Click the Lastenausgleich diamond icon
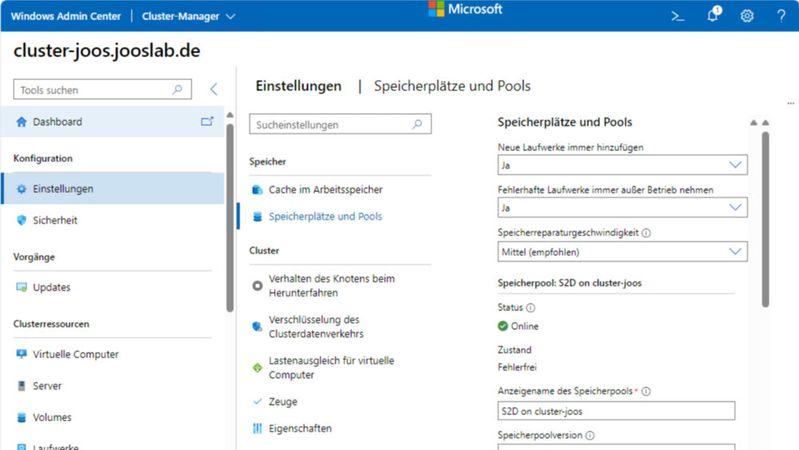Image resolution: width=799 pixels, height=450 pixels. (x=257, y=367)
